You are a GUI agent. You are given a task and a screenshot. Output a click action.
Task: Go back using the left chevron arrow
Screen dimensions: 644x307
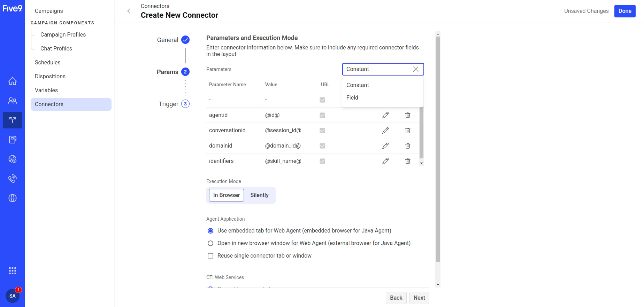tap(129, 11)
